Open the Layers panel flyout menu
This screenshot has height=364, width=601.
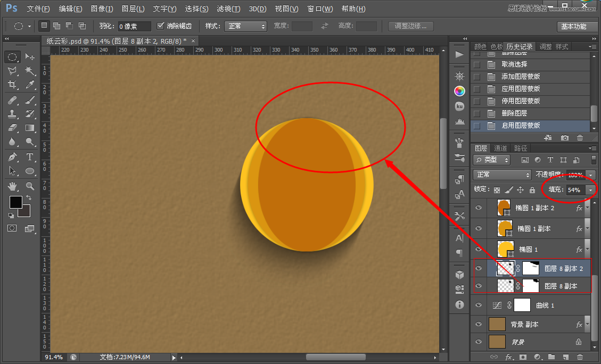[592, 148]
